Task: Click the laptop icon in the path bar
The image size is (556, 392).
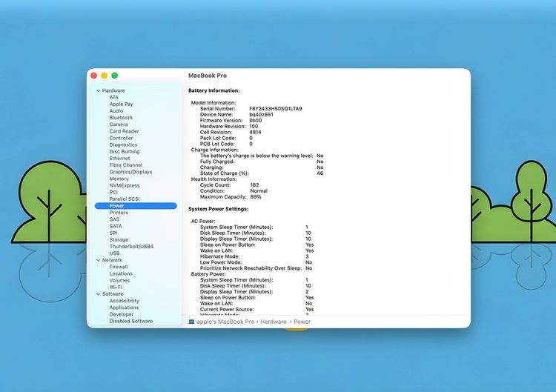Action: [x=191, y=322]
